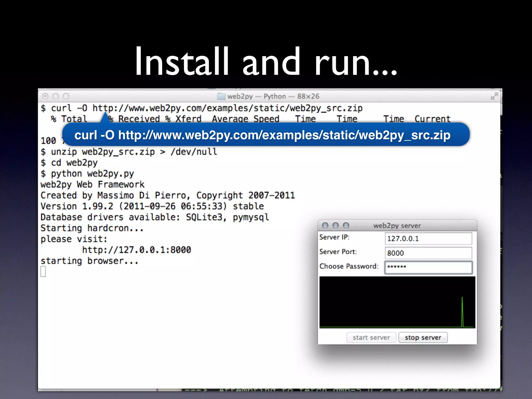The width and height of the screenshot is (532, 399).
Task: Click the http://127.0.0.1:8000 URL text
Action: click(x=137, y=250)
